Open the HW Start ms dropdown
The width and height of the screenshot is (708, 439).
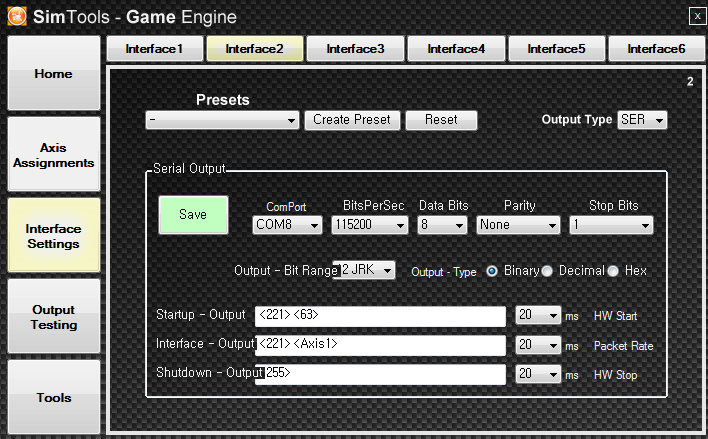(538, 315)
